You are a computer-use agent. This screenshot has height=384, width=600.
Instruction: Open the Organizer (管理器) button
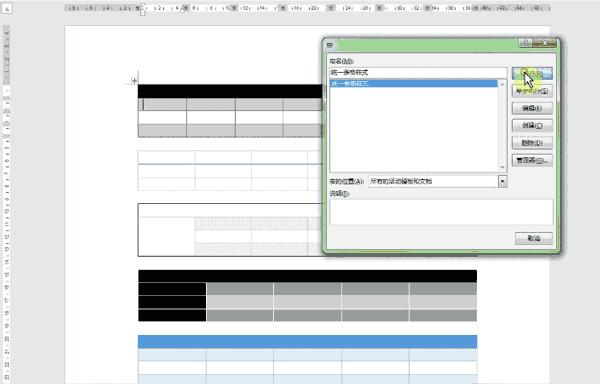click(532, 160)
